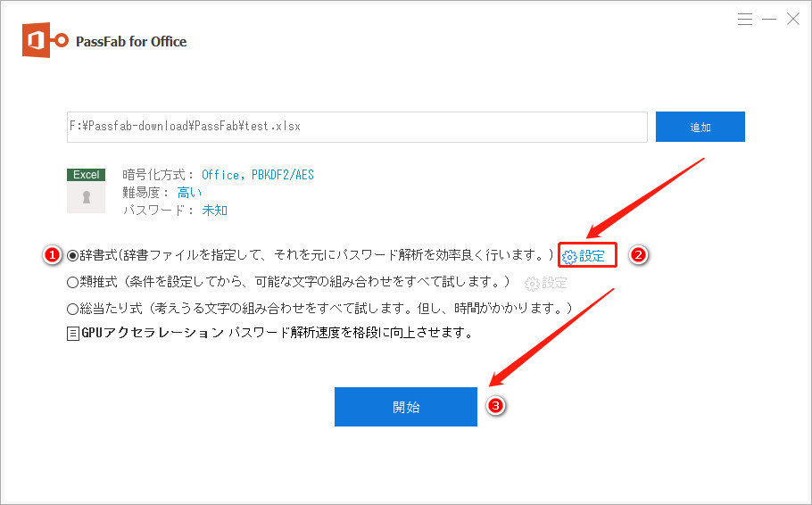Select the 総当たり式 radio button
The height and width of the screenshot is (505, 812).
(72, 310)
